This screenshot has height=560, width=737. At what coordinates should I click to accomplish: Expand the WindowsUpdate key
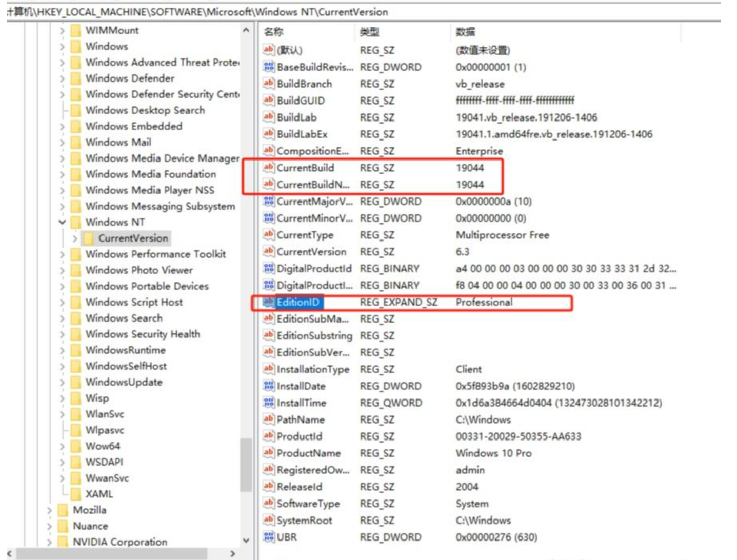pos(62,383)
